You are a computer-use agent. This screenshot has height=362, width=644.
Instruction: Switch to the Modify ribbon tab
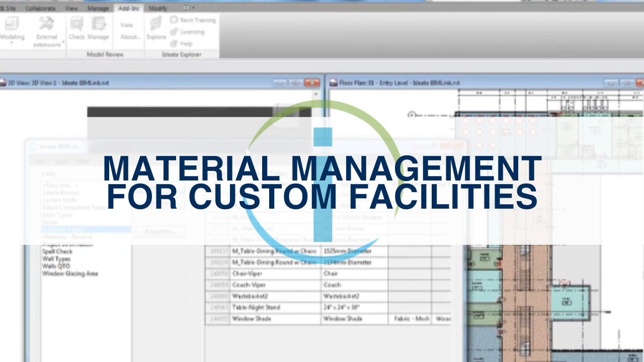pyautogui.click(x=158, y=8)
